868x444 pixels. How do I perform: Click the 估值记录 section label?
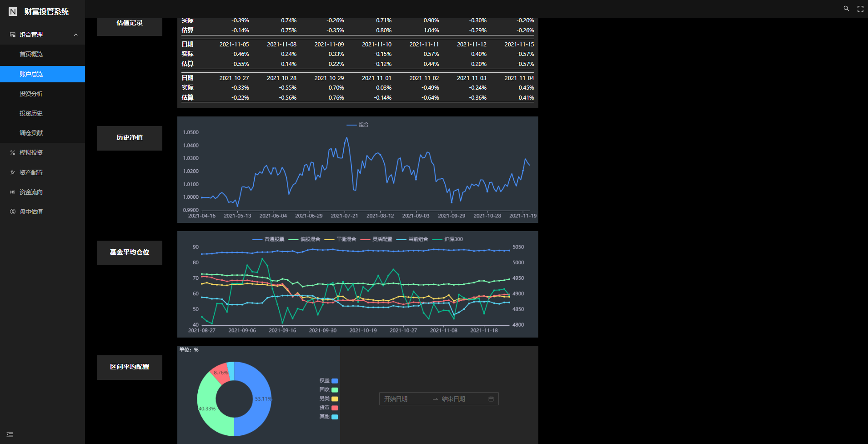[x=130, y=23]
